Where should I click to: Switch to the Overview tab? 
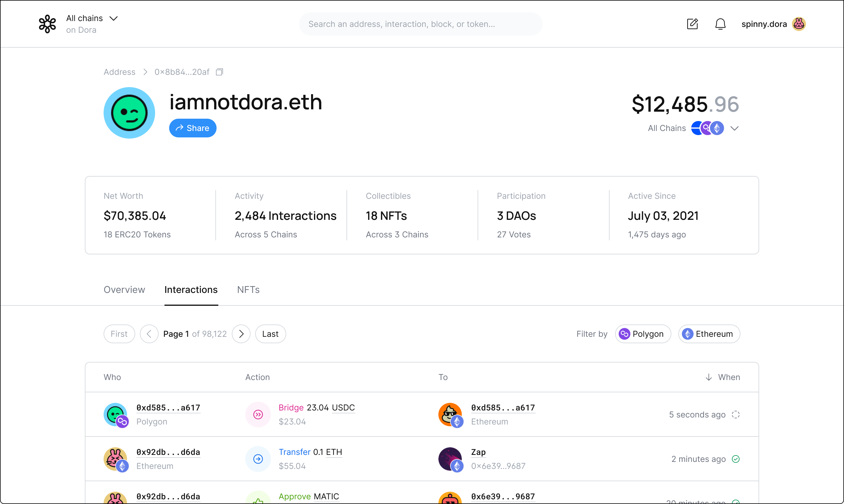coord(124,290)
